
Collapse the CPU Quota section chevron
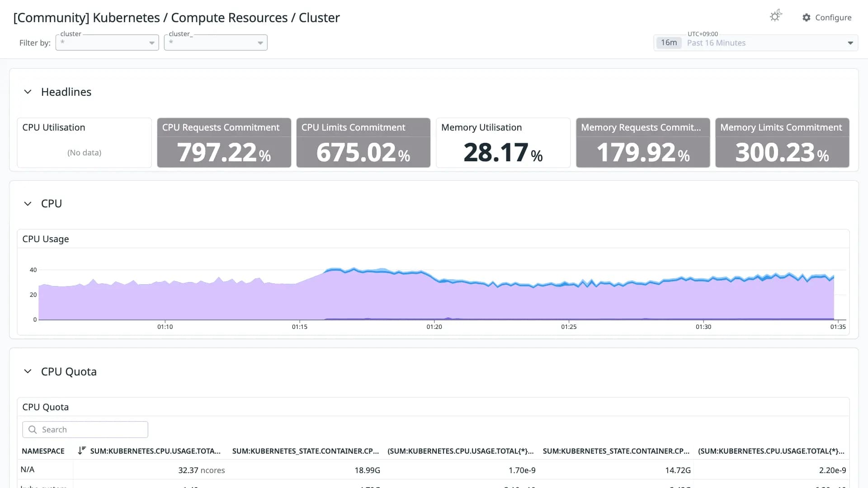[x=28, y=371]
